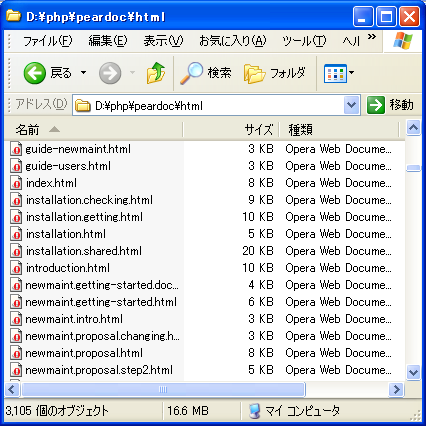Select the index.html file icon
Image resolution: width=426 pixels, height=426 pixels.
[x=16, y=183]
